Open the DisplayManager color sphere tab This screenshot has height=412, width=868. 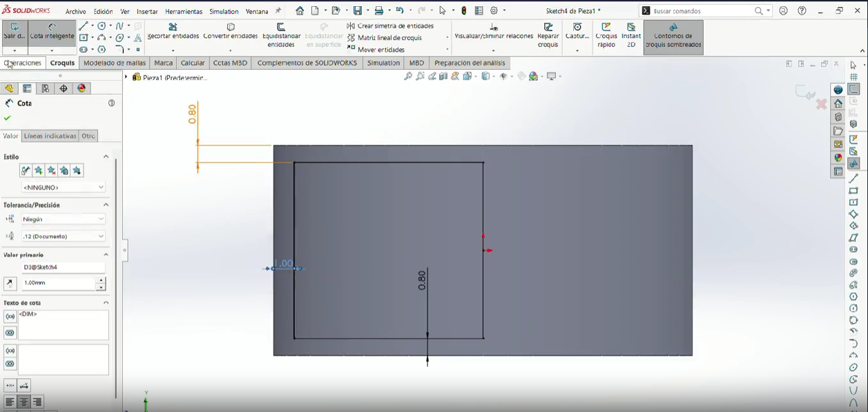coord(82,88)
